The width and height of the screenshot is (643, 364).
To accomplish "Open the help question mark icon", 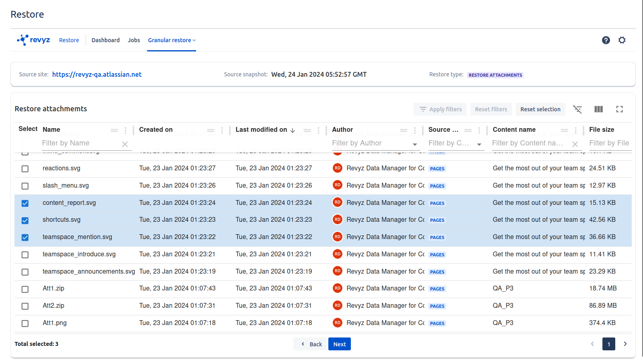I will [606, 40].
